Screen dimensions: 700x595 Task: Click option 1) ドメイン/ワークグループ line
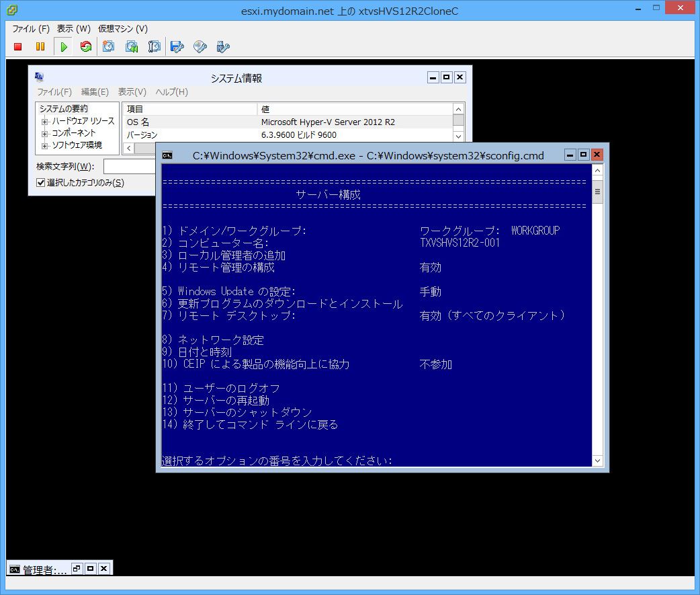click(x=234, y=231)
